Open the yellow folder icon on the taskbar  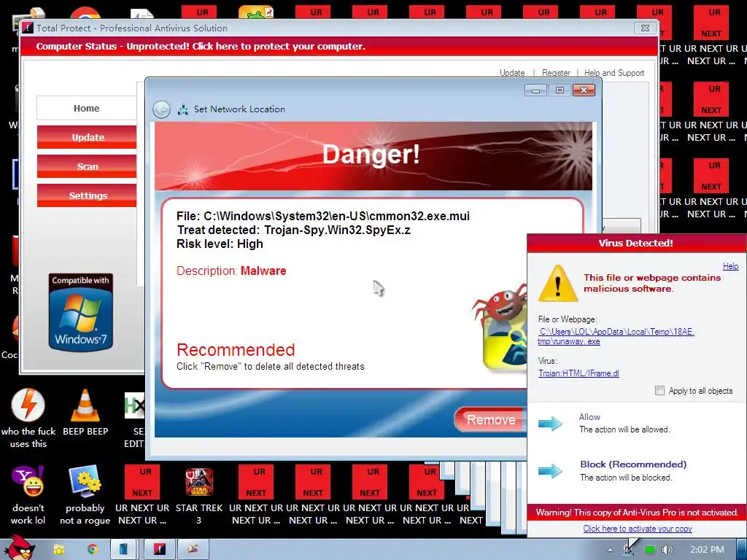tap(58, 550)
